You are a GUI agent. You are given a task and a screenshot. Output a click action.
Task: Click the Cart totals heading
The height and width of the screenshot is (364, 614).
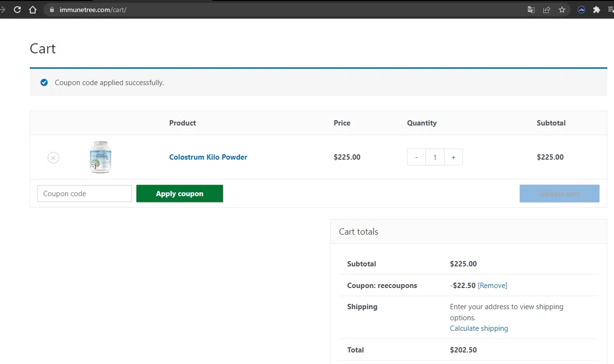(358, 232)
